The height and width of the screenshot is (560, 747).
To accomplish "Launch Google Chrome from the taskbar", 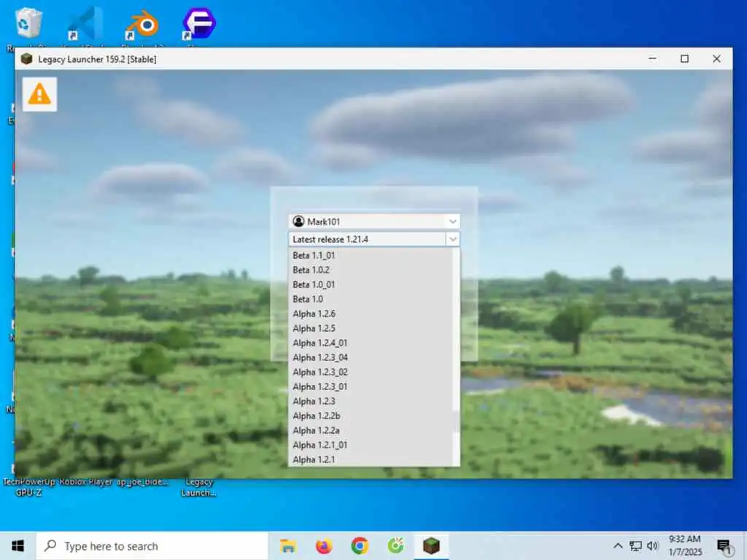I will (x=360, y=545).
